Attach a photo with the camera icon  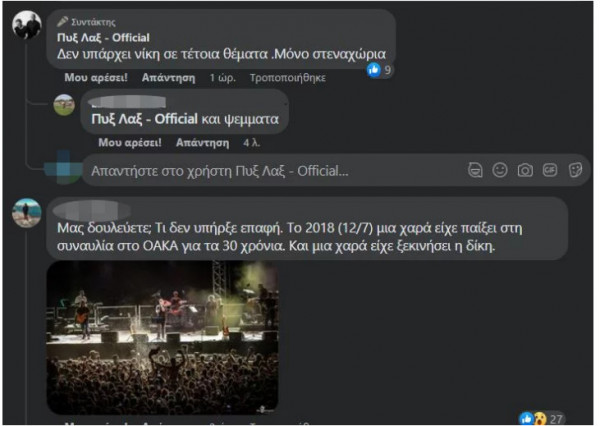(x=525, y=170)
